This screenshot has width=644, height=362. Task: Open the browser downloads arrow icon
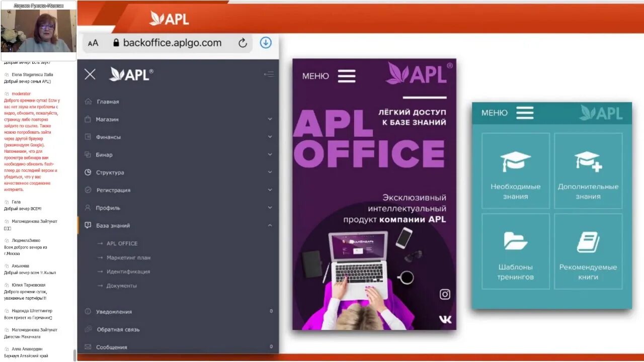click(x=266, y=43)
